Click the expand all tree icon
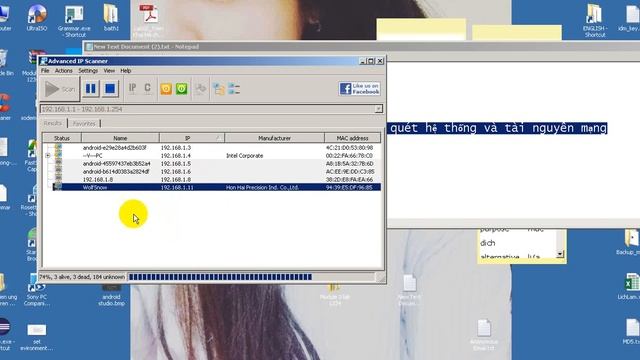Viewport: 640px width, 360px height. [219, 89]
